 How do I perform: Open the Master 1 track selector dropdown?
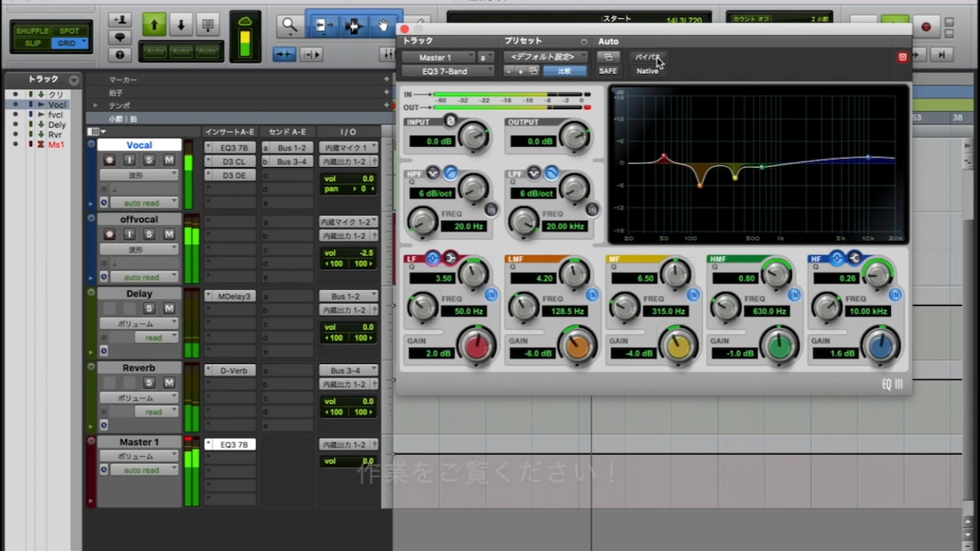click(x=439, y=58)
